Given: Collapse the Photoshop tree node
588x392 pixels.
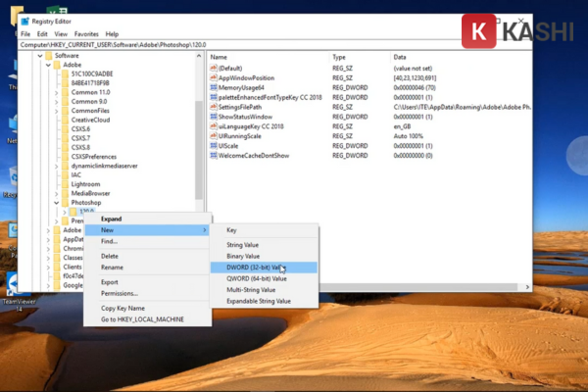Looking at the screenshot, I should (56, 203).
